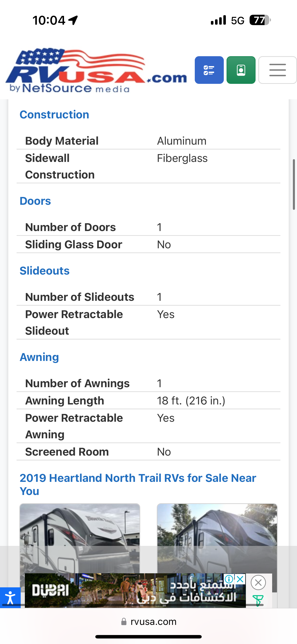Open the right North Trail RV thumbnail

pos(217,538)
